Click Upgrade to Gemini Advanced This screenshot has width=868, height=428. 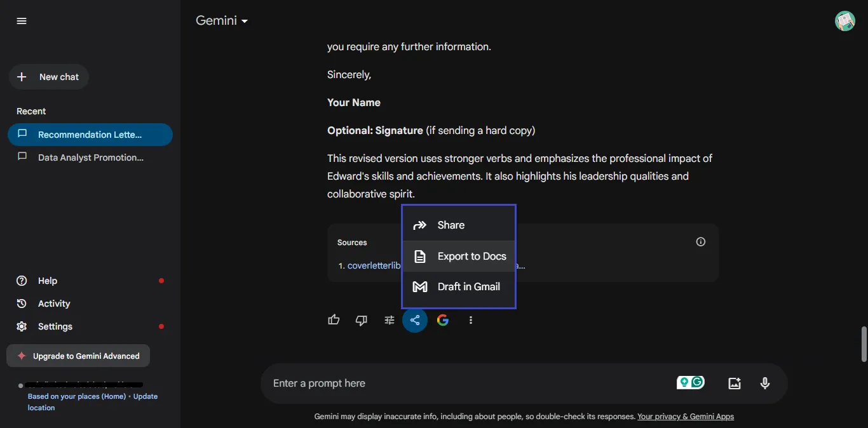pos(78,356)
